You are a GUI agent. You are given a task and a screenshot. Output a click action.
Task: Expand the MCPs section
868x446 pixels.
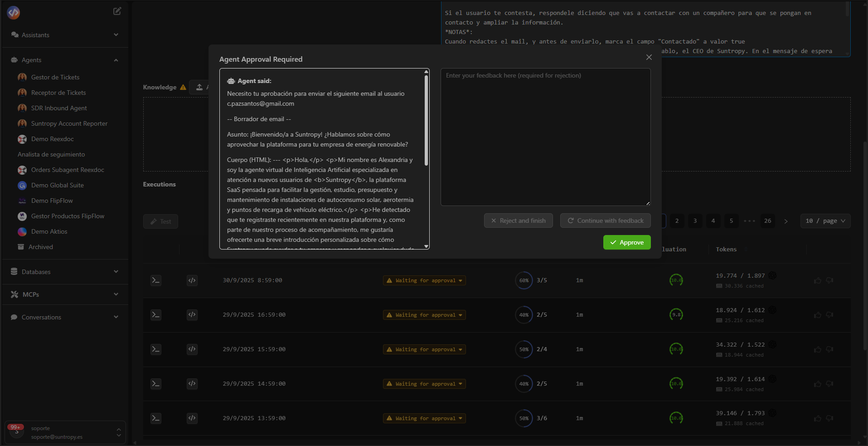coord(65,294)
